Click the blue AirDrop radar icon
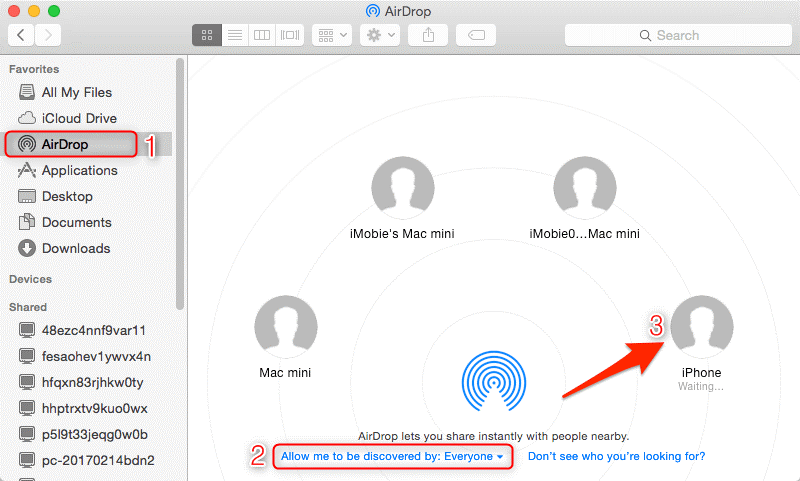Viewport: 800px width, 481px height. [493, 381]
